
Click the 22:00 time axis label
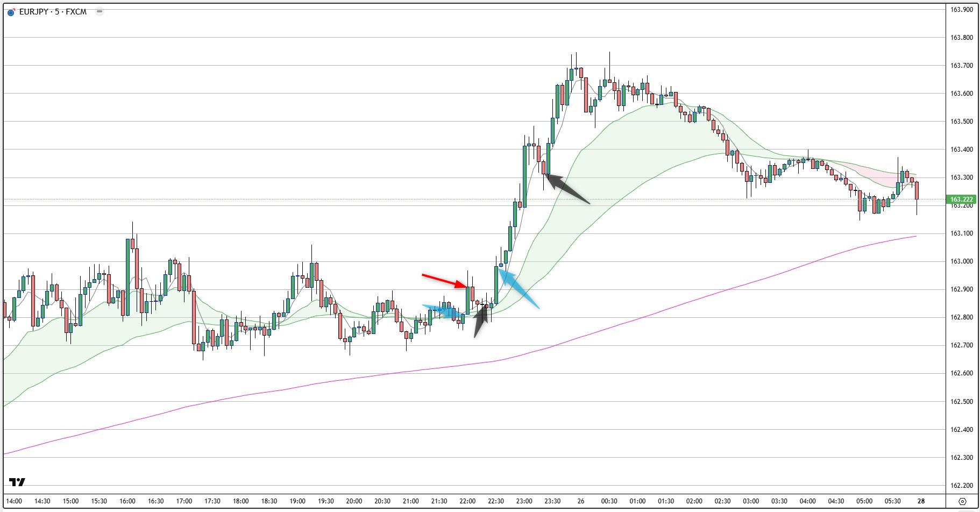click(x=467, y=501)
